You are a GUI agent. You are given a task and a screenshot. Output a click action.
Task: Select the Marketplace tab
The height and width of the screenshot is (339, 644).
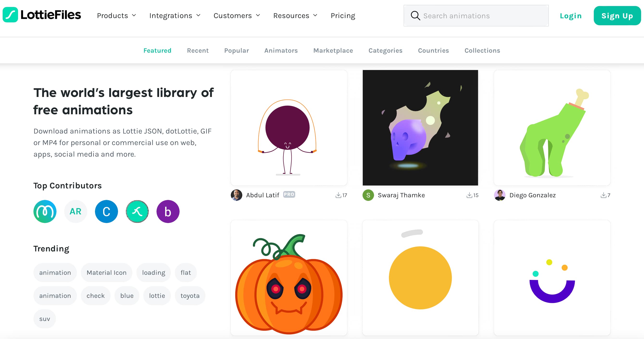pyautogui.click(x=333, y=50)
